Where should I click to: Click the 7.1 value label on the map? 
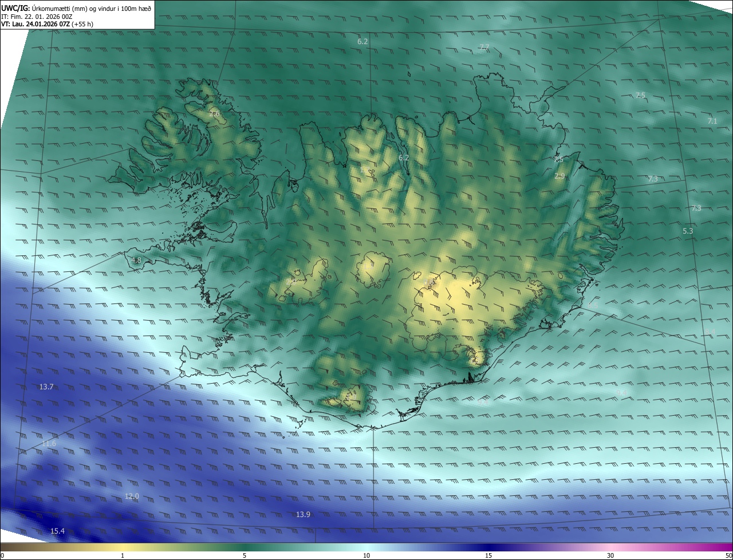(x=712, y=121)
